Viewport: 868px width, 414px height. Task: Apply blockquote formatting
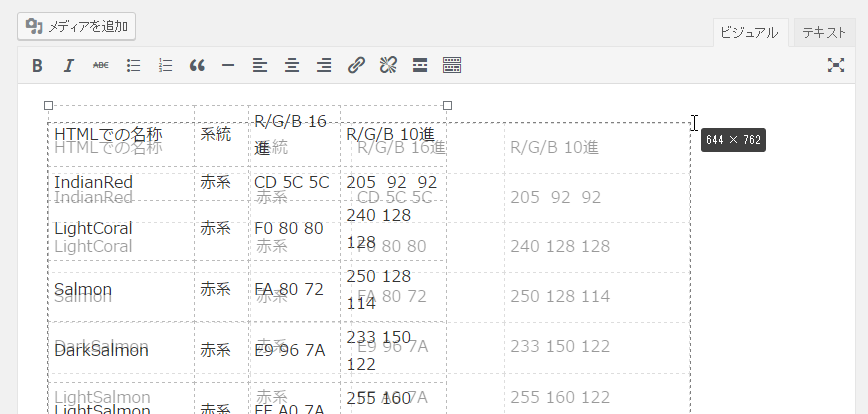click(197, 66)
